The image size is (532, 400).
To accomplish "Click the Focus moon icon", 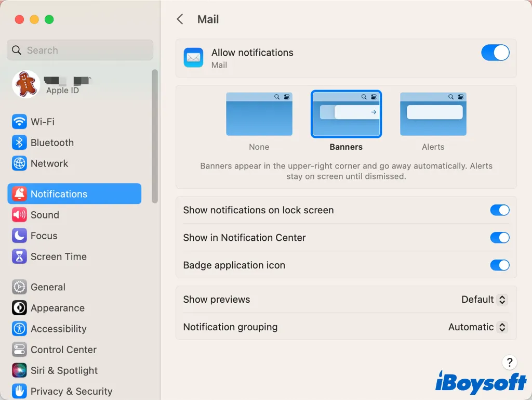I will point(19,236).
